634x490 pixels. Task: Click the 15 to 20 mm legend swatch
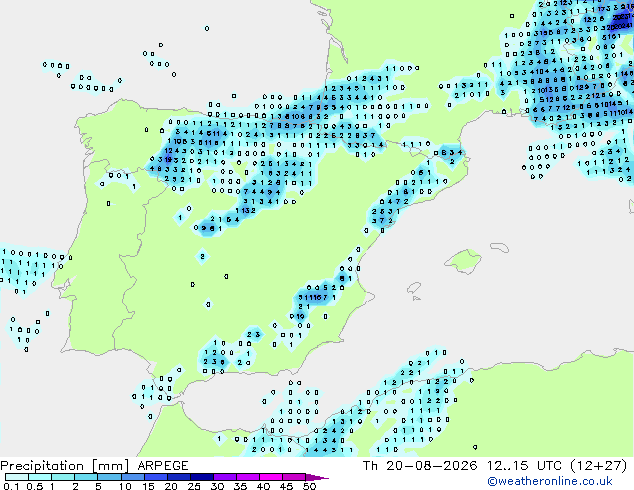click(155, 477)
